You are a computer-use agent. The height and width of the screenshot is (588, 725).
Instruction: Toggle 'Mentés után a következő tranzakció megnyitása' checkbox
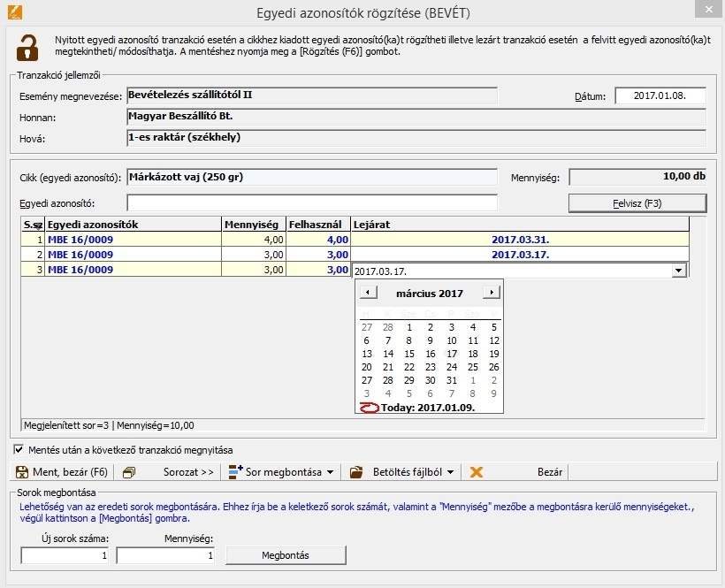[19, 449]
